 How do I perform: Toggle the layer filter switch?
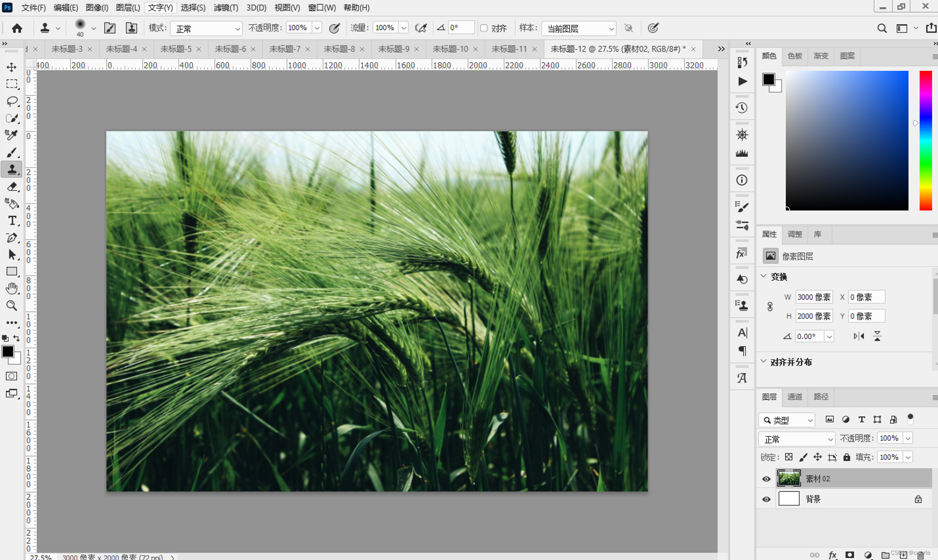tap(911, 418)
